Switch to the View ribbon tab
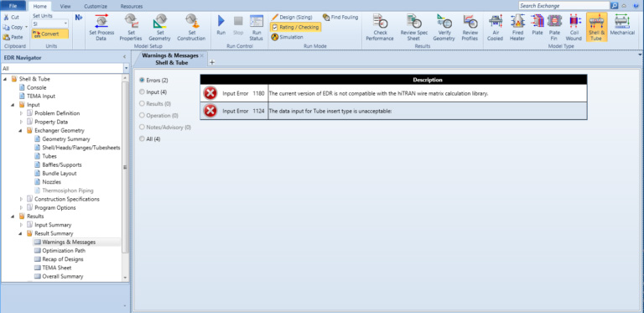Image resolution: width=644 pixels, height=313 pixels. 65,6
